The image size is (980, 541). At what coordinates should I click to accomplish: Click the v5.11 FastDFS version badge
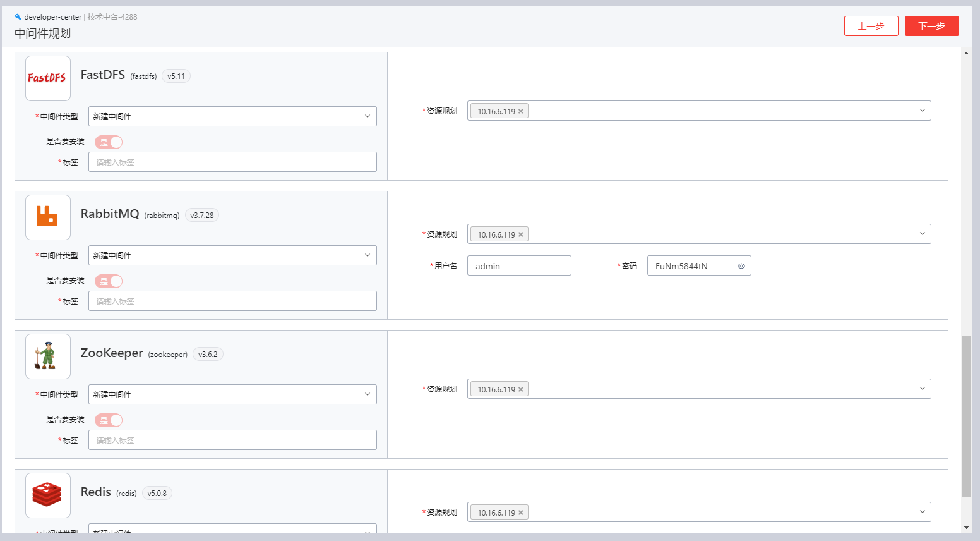(176, 76)
